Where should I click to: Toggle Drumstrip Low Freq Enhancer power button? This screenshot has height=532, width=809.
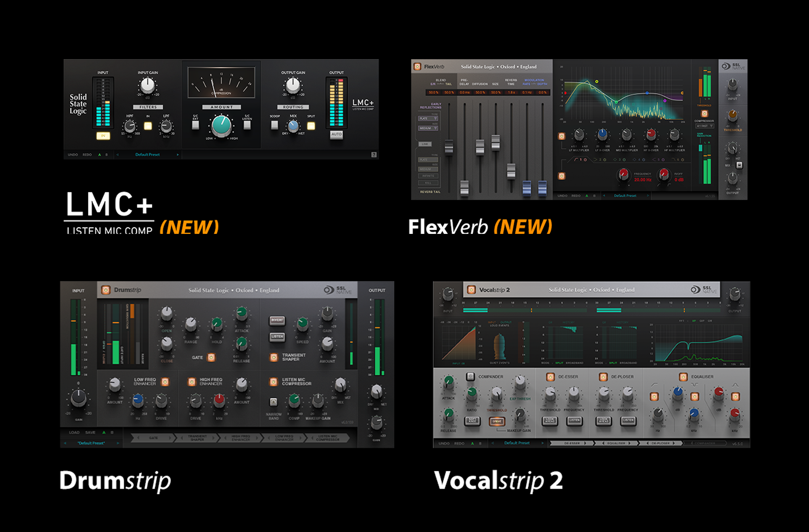[x=165, y=382]
